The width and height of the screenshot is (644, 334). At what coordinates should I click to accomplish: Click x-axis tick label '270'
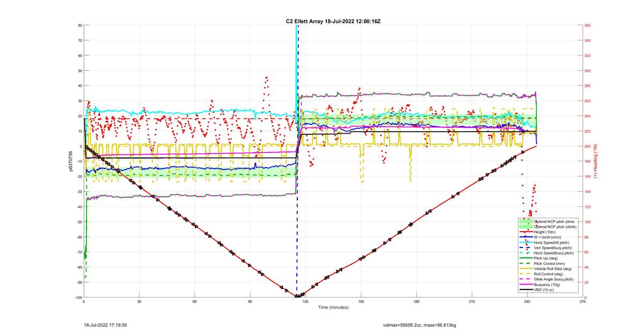(582, 302)
